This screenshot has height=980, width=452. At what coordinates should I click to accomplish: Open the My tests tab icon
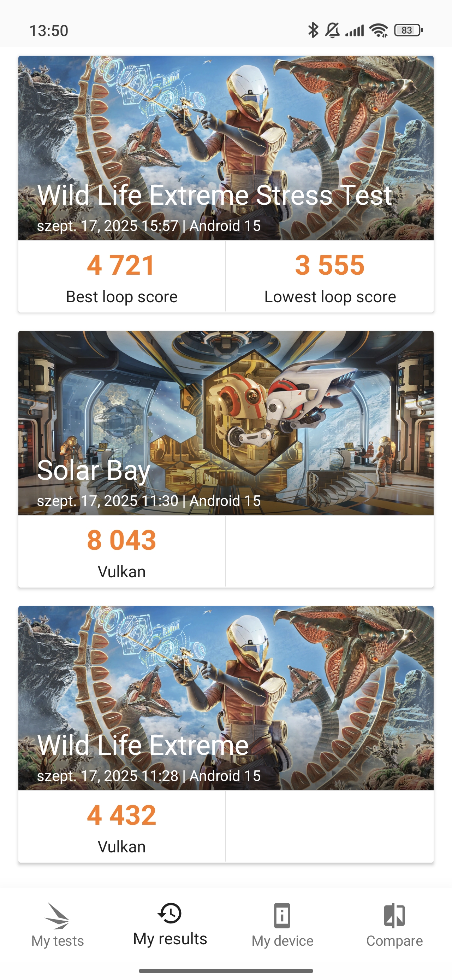point(57,916)
